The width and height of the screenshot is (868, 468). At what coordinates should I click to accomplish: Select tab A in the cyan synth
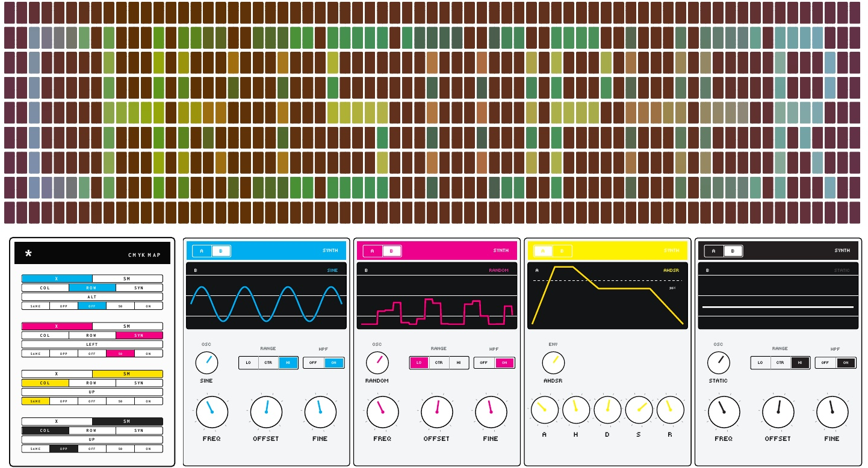coord(202,251)
